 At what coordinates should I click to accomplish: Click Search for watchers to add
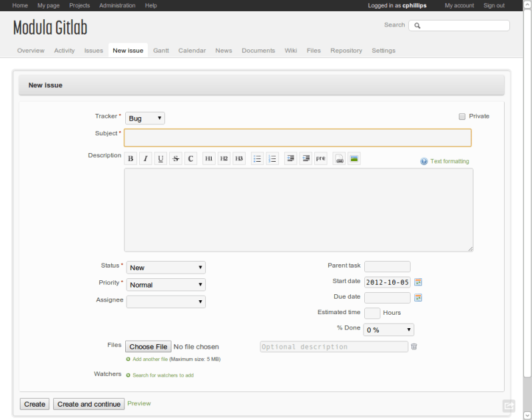pyautogui.click(x=163, y=375)
